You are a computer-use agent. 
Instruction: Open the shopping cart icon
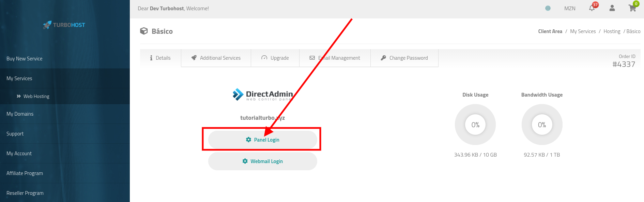pyautogui.click(x=632, y=8)
